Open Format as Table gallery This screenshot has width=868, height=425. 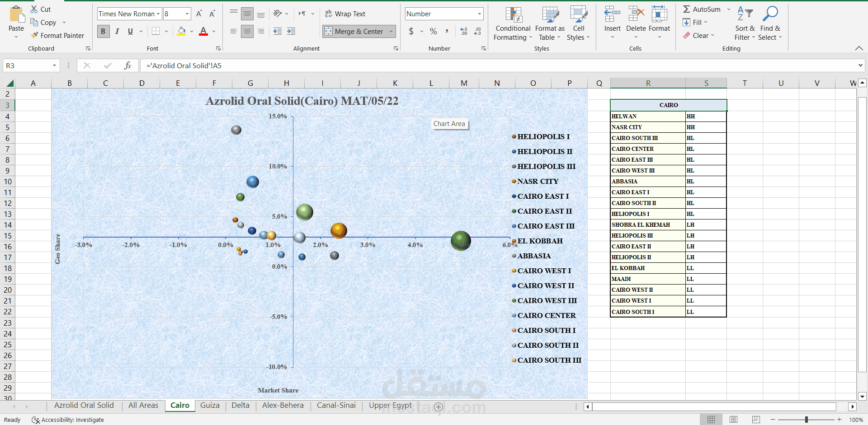tap(550, 23)
